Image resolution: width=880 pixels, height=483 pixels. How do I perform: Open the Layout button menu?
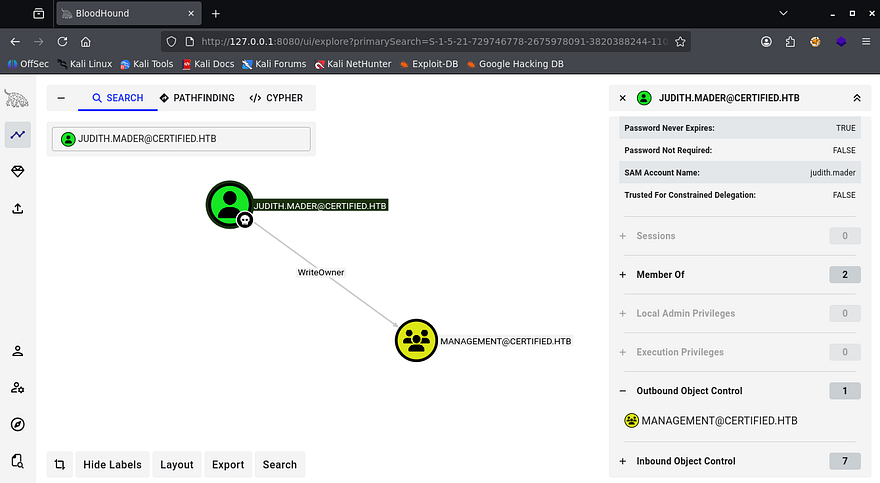click(x=177, y=464)
